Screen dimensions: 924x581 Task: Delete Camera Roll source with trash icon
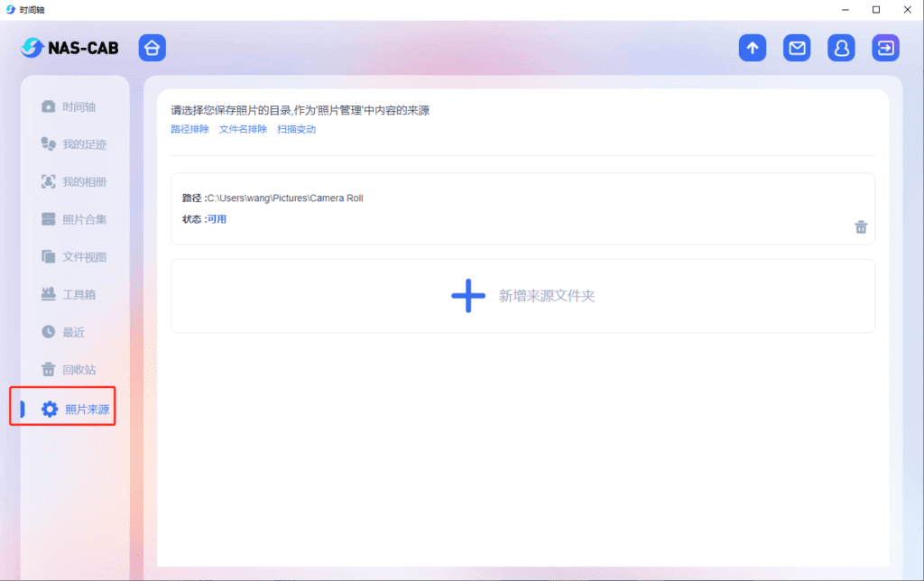tap(861, 226)
